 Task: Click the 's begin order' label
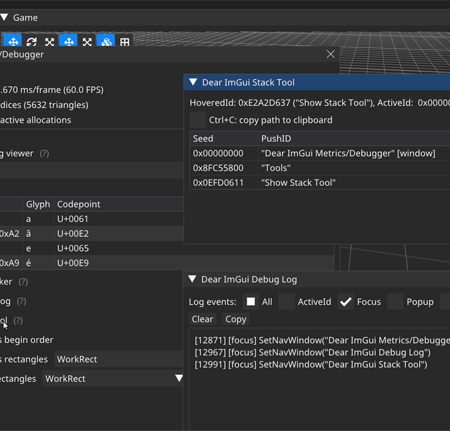[x=27, y=340]
